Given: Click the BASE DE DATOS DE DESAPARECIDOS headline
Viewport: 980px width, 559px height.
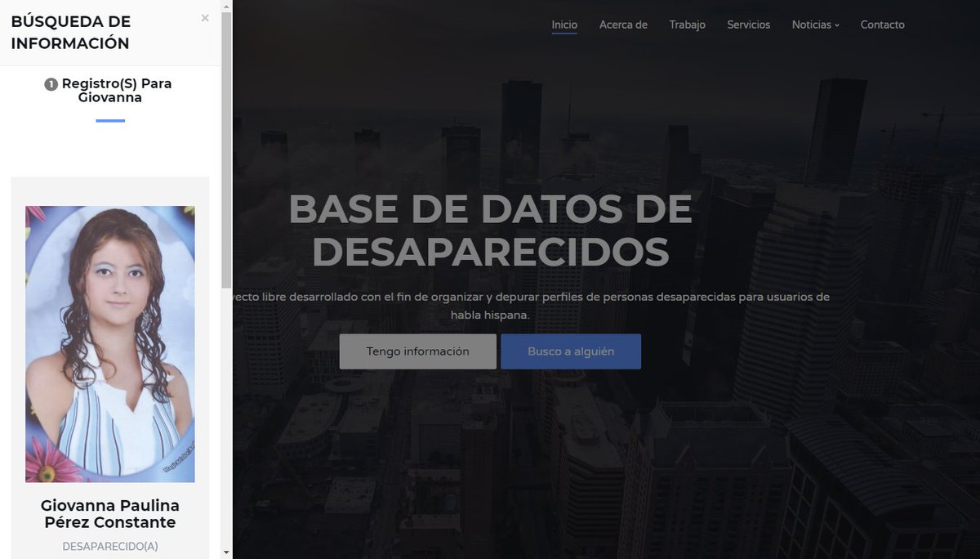Looking at the screenshot, I should (x=490, y=231).
